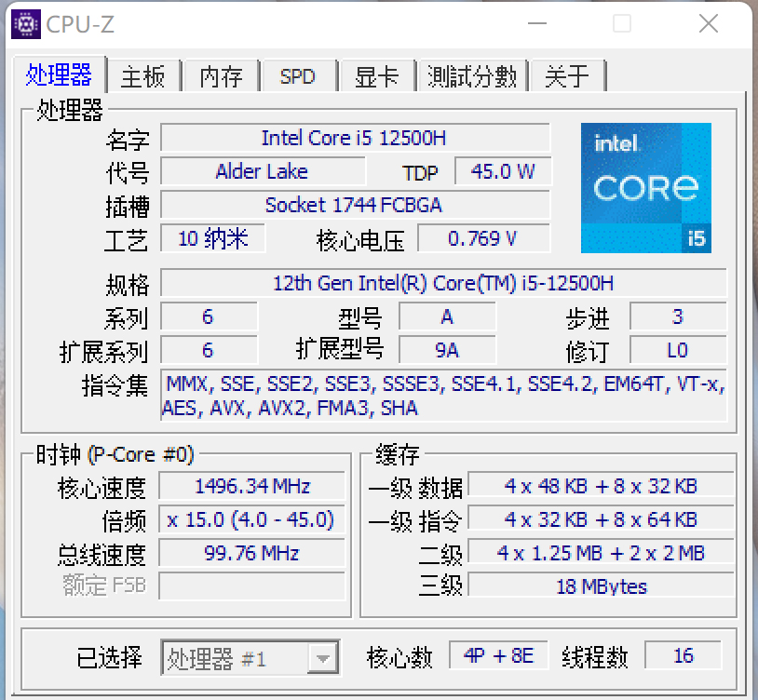The height and width of the screenshot is (700, 758).
Task: Click the 核心电压 value 0.769 V
Action: pyautogui.click(x=484, y=238)
